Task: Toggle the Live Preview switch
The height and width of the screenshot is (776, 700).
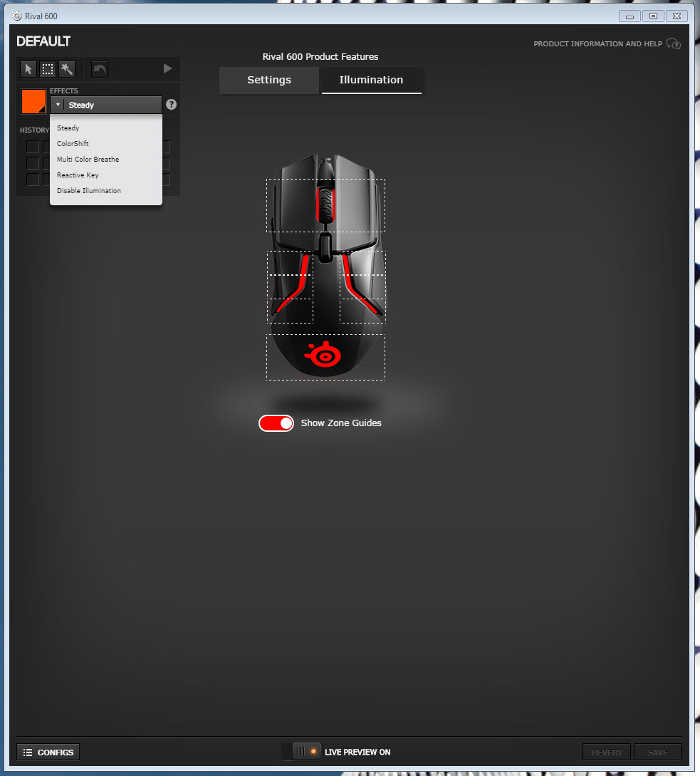Action: 301,752
